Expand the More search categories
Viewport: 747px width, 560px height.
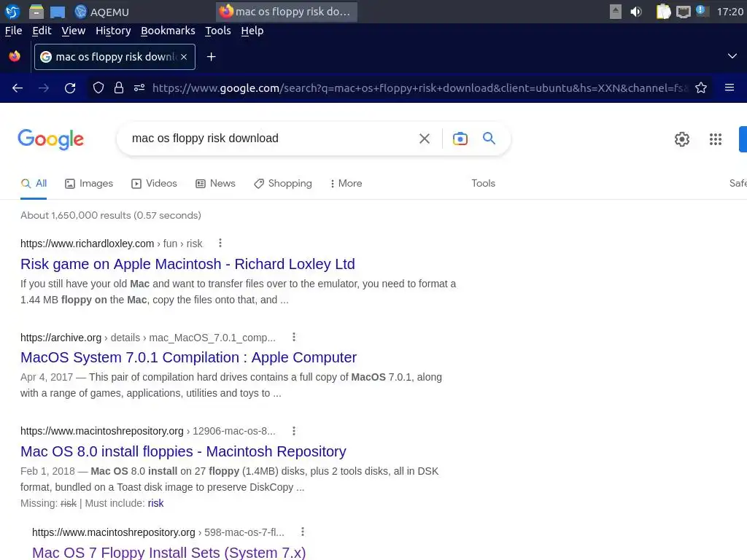pos(346,183)
